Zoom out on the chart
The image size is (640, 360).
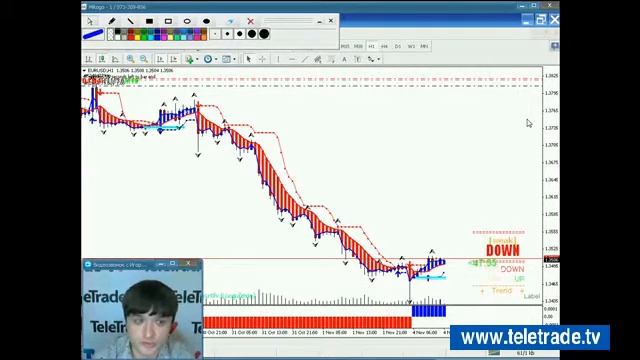point(144,59)
